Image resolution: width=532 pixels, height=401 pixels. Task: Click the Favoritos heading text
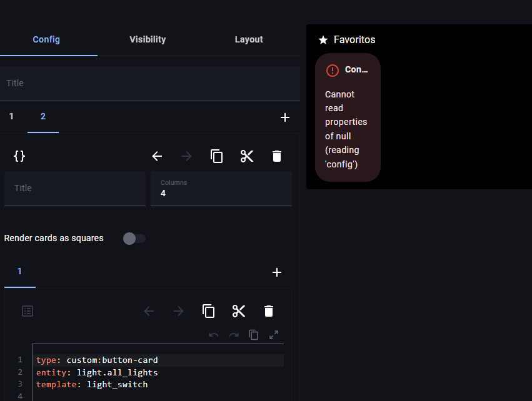click(x=354, y=39)
